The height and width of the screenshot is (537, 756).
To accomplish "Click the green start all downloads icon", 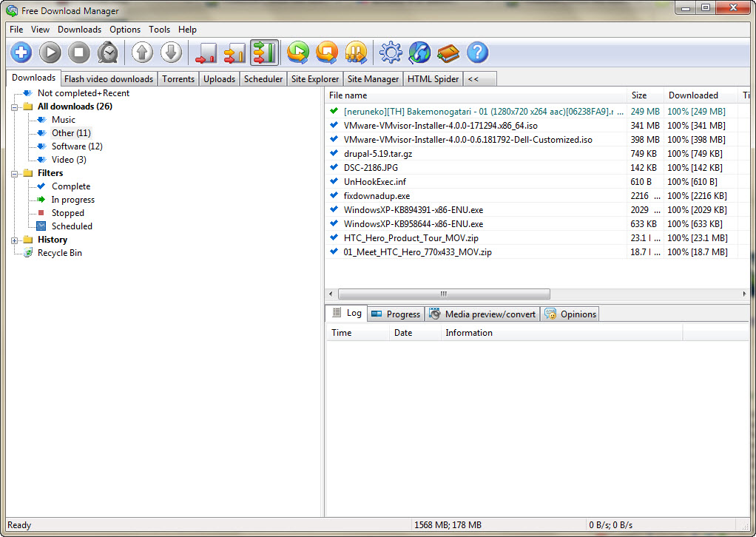I will pos(298,52).
